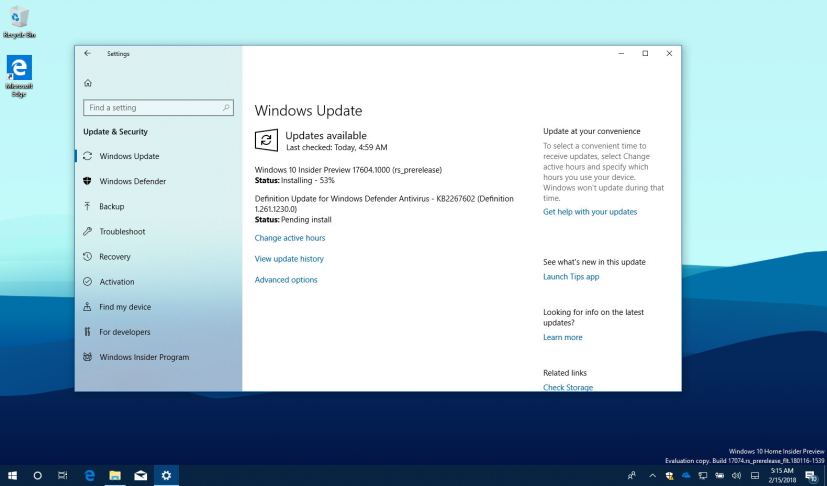Click the Learn more link
The width and height of the screenshot is (827, 486).
(x=563, y=337)
